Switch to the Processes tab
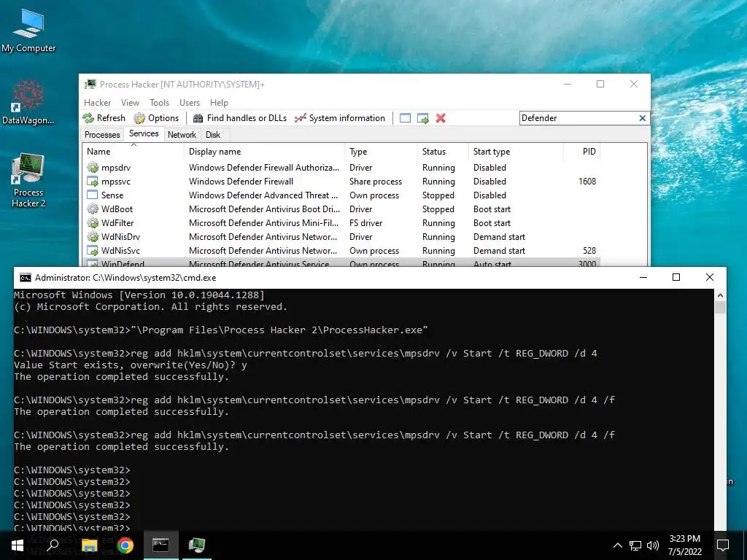 (x=102, y=135)
